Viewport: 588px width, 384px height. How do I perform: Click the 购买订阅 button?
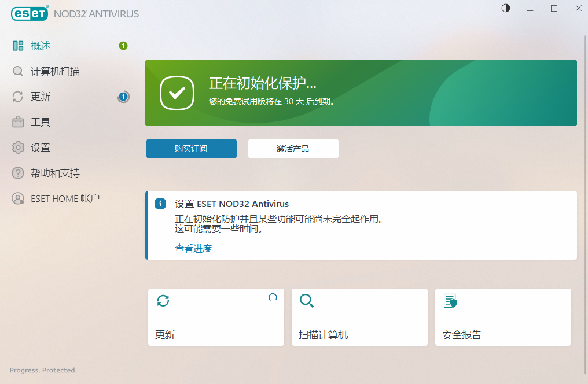(x=191, y=149)
